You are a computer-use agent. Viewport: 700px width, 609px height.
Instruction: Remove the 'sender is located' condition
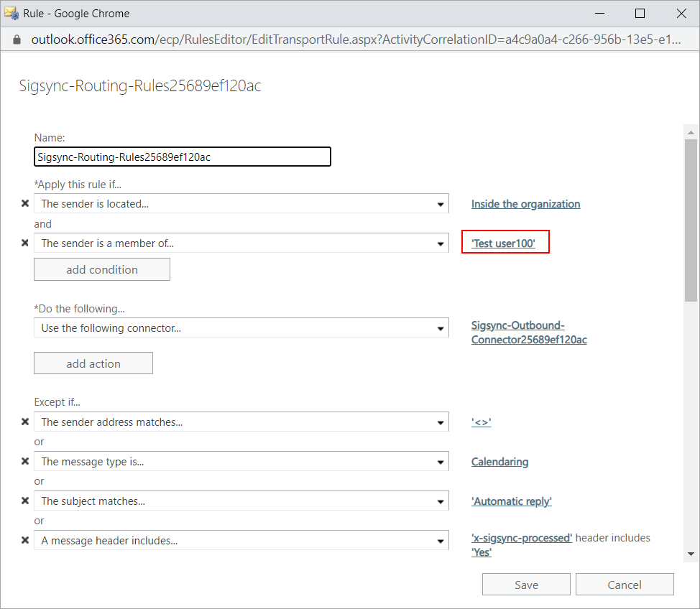[x=25, y=204]
